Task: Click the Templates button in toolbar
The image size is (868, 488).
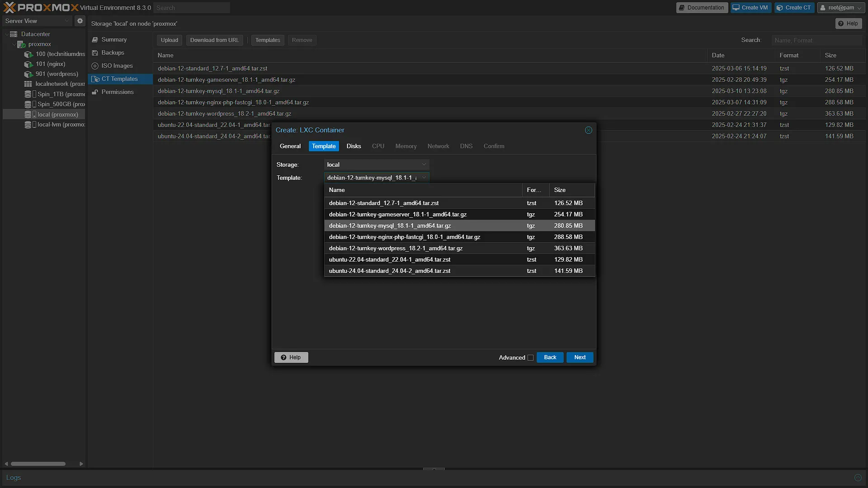Action: 268,40
